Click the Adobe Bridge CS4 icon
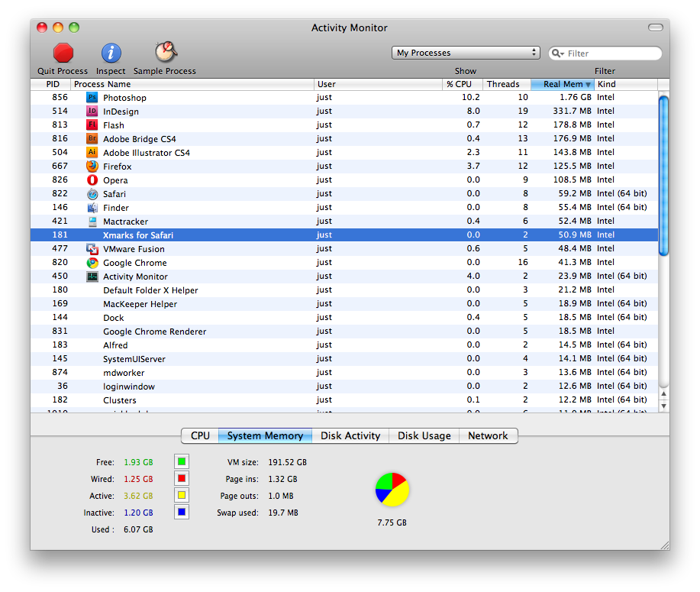 (92, 139)
